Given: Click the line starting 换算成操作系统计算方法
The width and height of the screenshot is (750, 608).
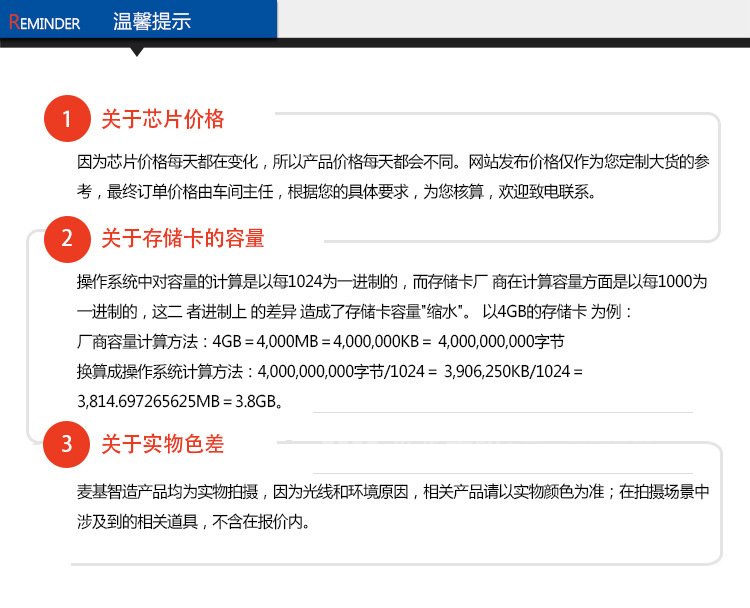Looking at the screenshot, I should pos(330,371).
